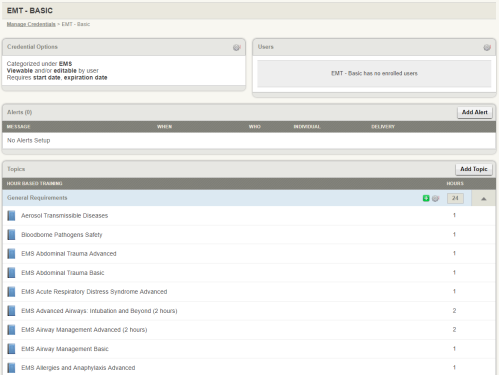Click the HOUR BASED TRAINING header
Viewport: 499px width, 375px height.
point(34,183)
